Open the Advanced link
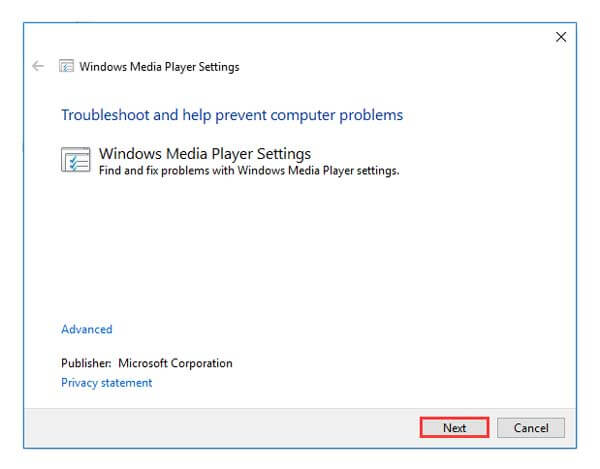Image resolution: width=600 pixels, height=469 pixels. (x=87, y=329)
